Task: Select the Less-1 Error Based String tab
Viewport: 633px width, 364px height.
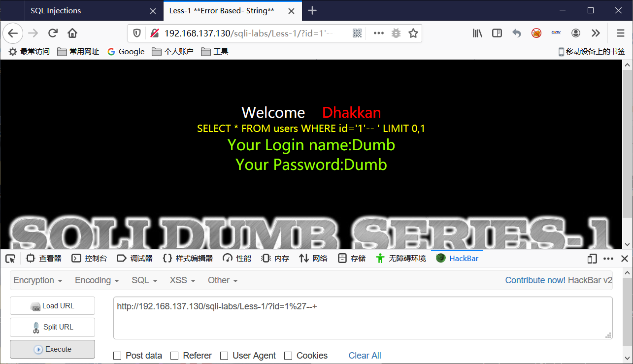Action: pyautogui.click(x=232, y=10)
